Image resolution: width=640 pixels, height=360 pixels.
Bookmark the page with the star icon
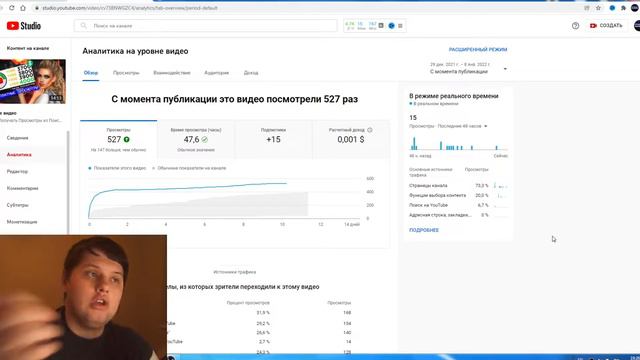tap(598, 8)
